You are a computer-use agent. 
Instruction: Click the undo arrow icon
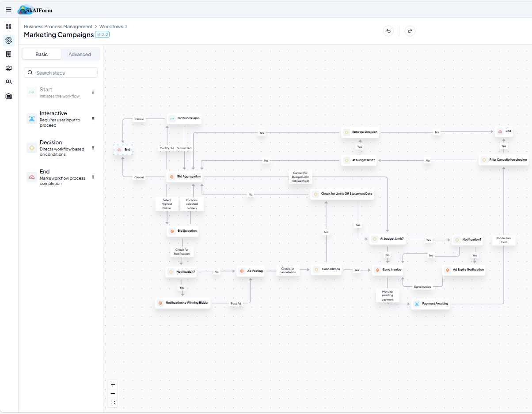(x=388, y=31)
